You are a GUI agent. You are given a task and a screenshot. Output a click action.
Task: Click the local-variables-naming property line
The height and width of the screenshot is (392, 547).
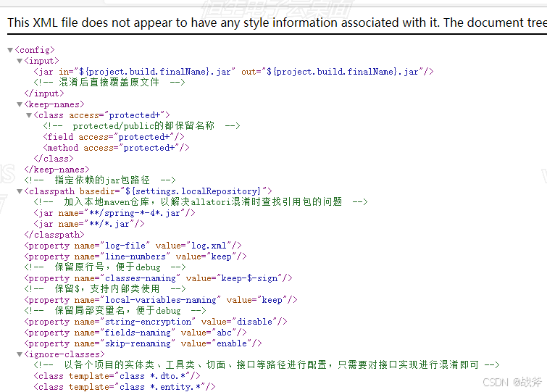click(x=161, y=300)
